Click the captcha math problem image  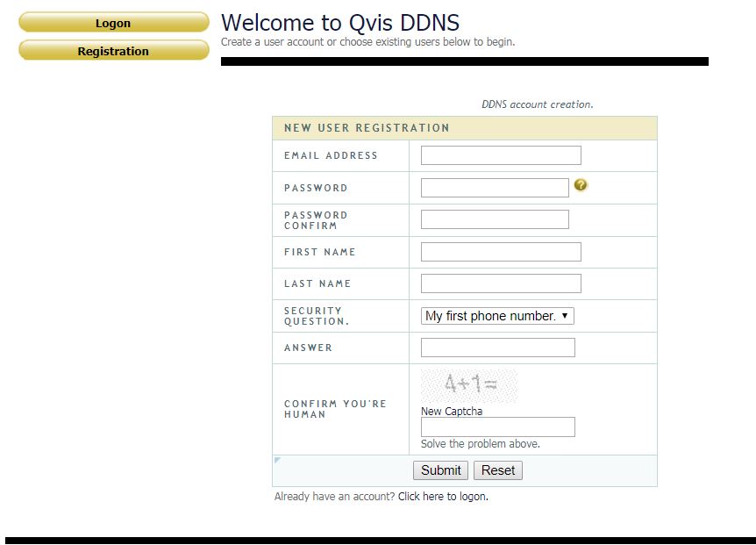pyautogui.click(x=469, y=384)
